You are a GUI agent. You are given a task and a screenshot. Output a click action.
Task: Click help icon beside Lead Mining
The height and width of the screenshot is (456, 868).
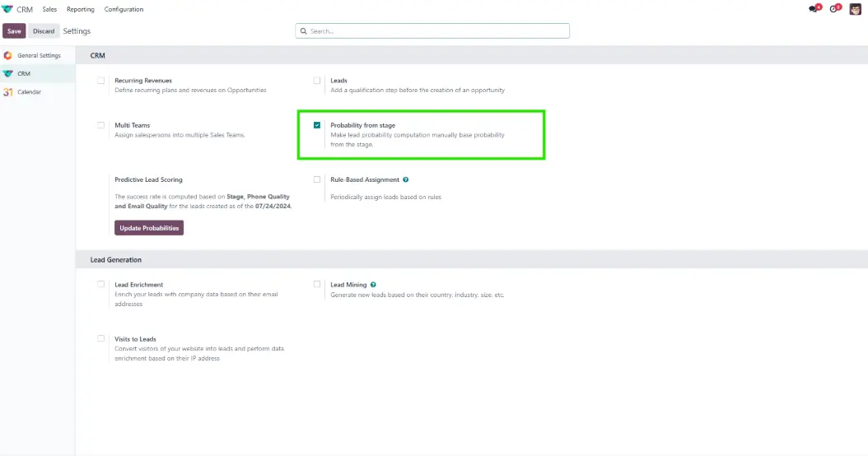pyautogui.click(x=373, y=285)
